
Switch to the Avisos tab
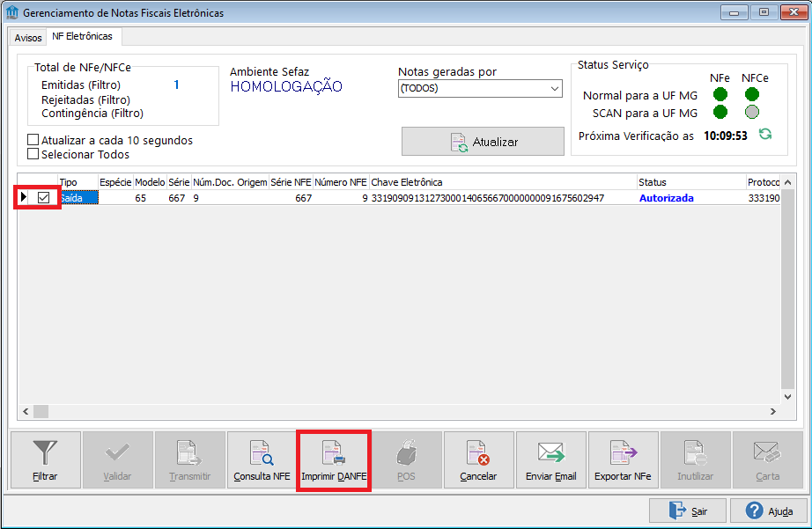(28, 38)
